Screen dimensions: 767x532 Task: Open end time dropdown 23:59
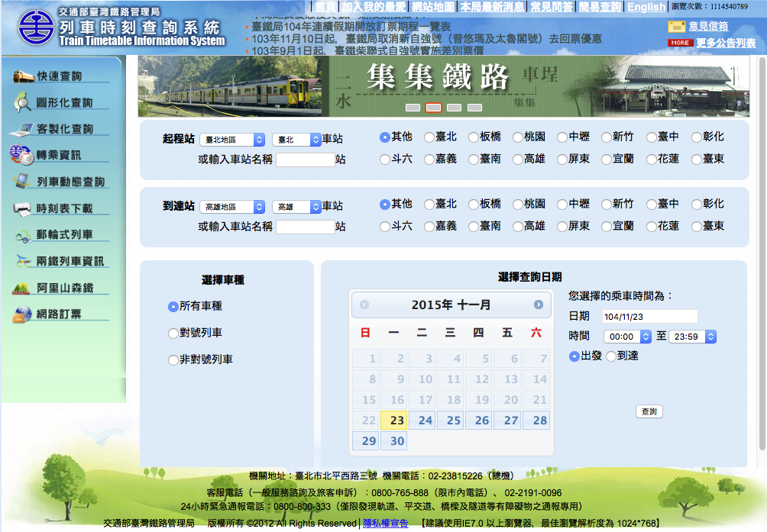pyautogui.click(x=692, y=337)
